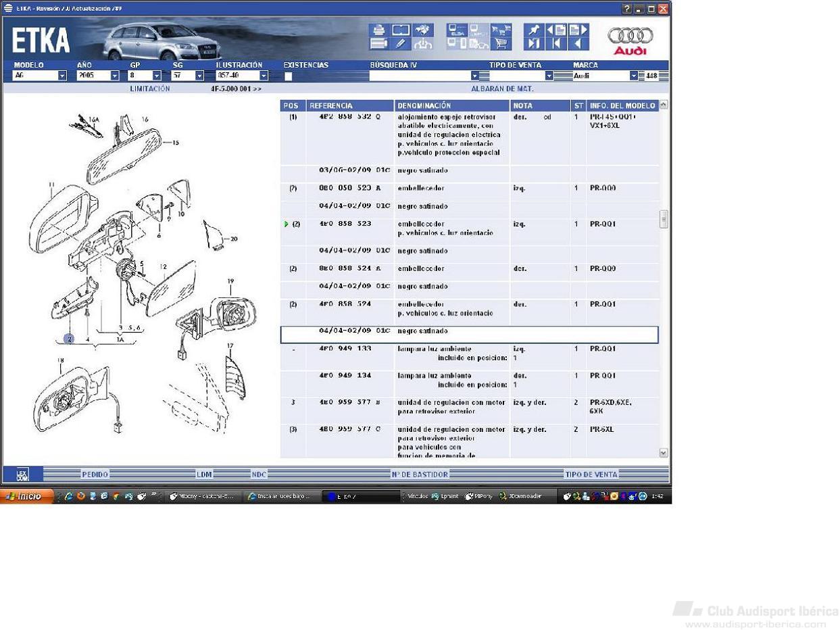This screenshot has height=630, width=840.
Task: Toggle the Existencias checkbox
Action: pos(289,76)
